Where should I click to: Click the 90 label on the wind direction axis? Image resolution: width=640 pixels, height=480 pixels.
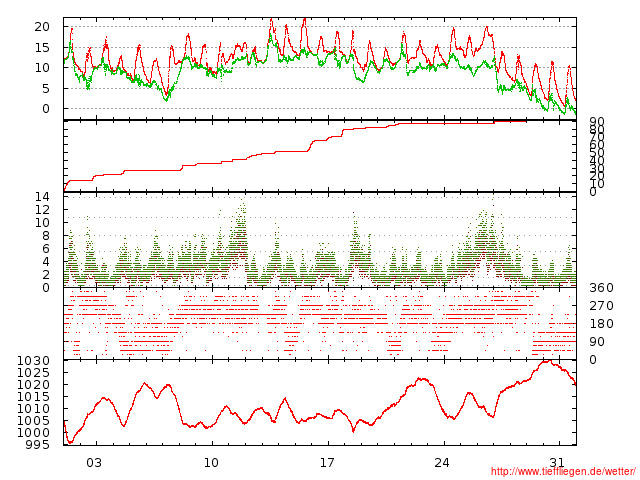pyautogui.click(x=597, y=342)
